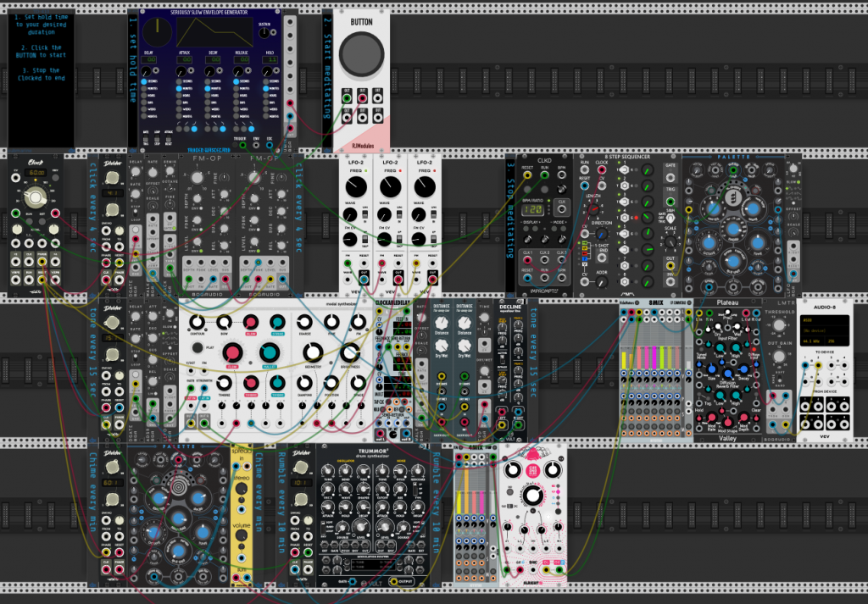Click the OUTPUT jack on Trummor drum synthesizer
This screenshot has height=604, width=868.
point(394,581)
